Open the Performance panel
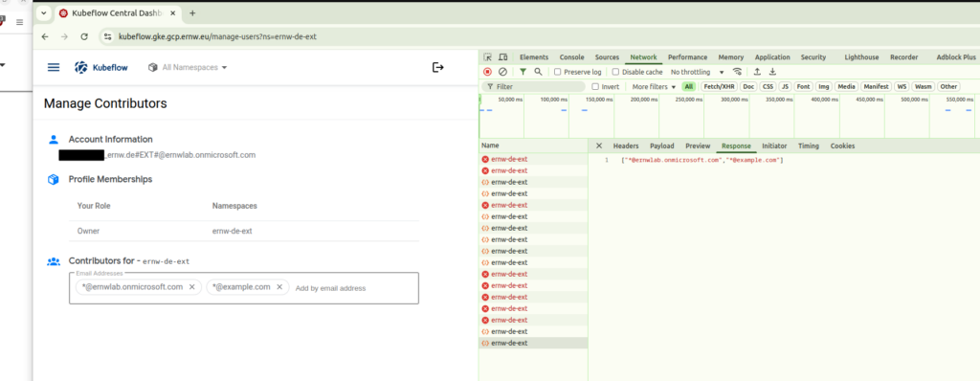 (x=687, y=56)
